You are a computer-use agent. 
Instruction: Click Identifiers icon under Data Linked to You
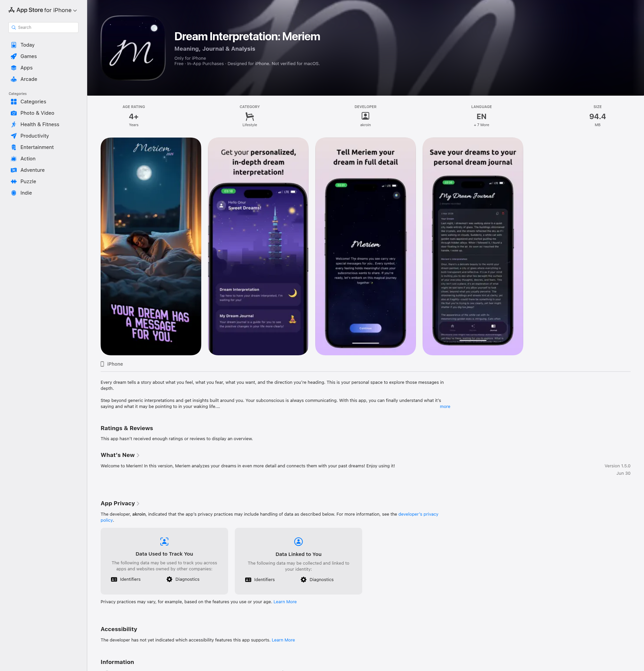248,580
